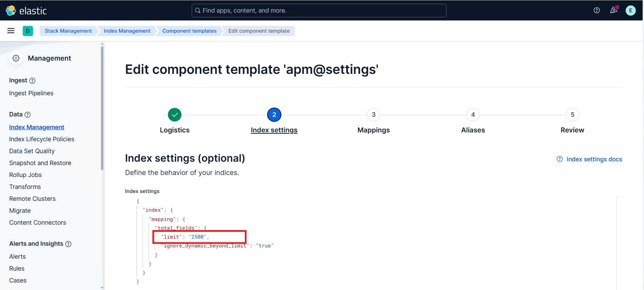Open Cases in sidebar
Screen dimensions: 644x290
[18, 280]
